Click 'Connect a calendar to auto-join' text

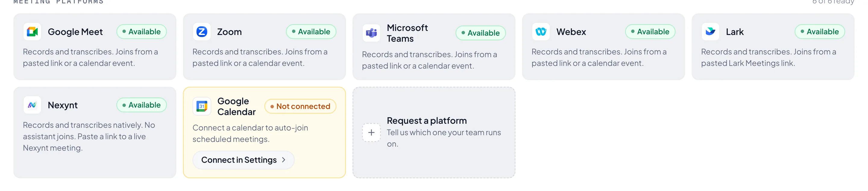(x=250, y=128)
